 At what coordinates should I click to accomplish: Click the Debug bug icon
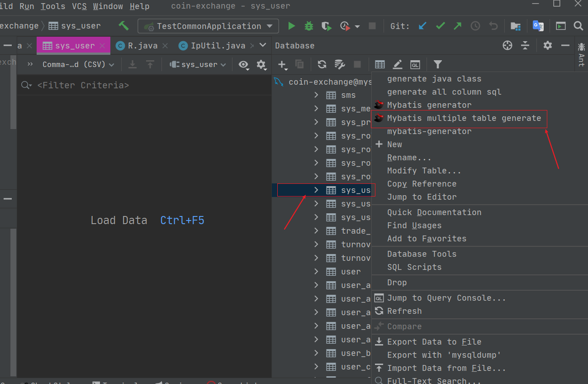point(309,26)
